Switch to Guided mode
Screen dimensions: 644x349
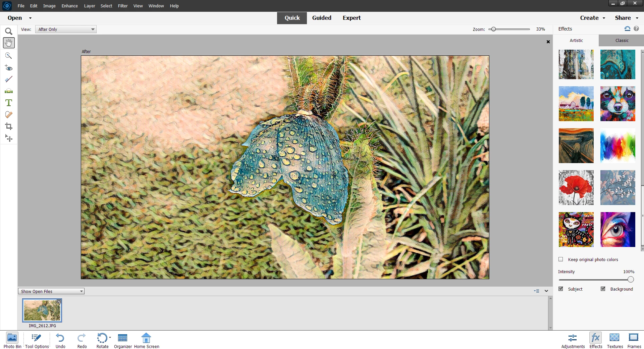pos(322,18)
